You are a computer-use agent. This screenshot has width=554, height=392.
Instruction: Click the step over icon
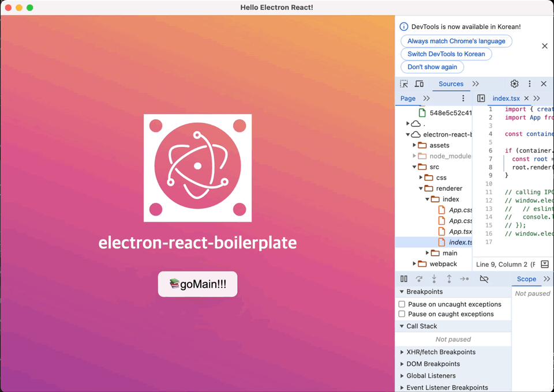coord(419,279)
